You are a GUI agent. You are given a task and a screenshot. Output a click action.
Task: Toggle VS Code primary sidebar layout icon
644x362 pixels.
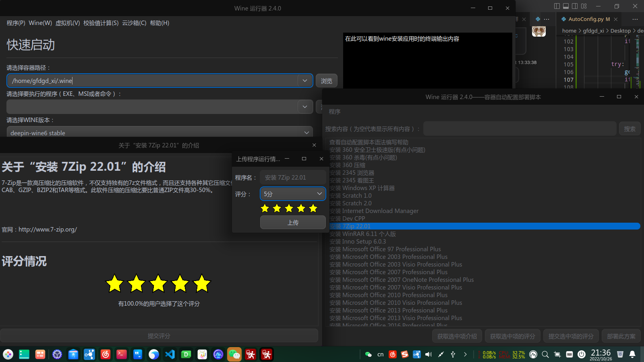(x=557, y=6)
